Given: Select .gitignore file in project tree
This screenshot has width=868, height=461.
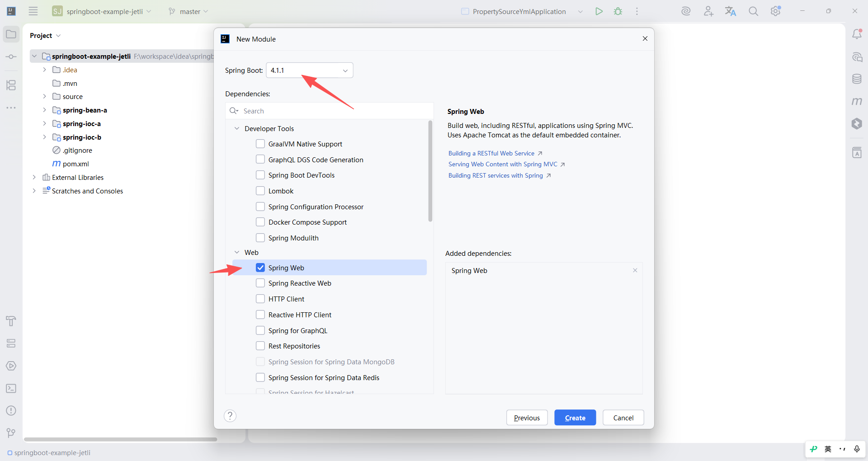Looking at the screenshot, I should (x=77, y=150).
